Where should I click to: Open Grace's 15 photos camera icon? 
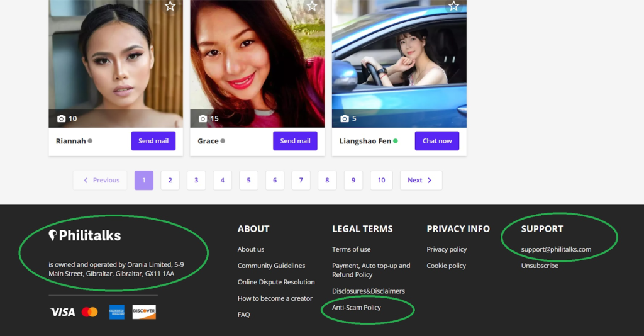click(203, 119)
